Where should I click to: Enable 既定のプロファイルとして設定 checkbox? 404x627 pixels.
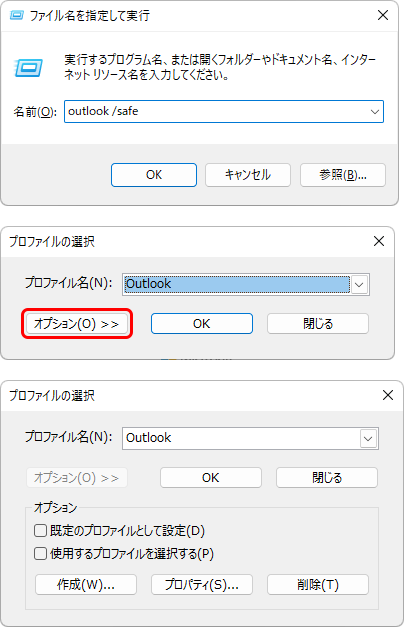coord(40,531)
